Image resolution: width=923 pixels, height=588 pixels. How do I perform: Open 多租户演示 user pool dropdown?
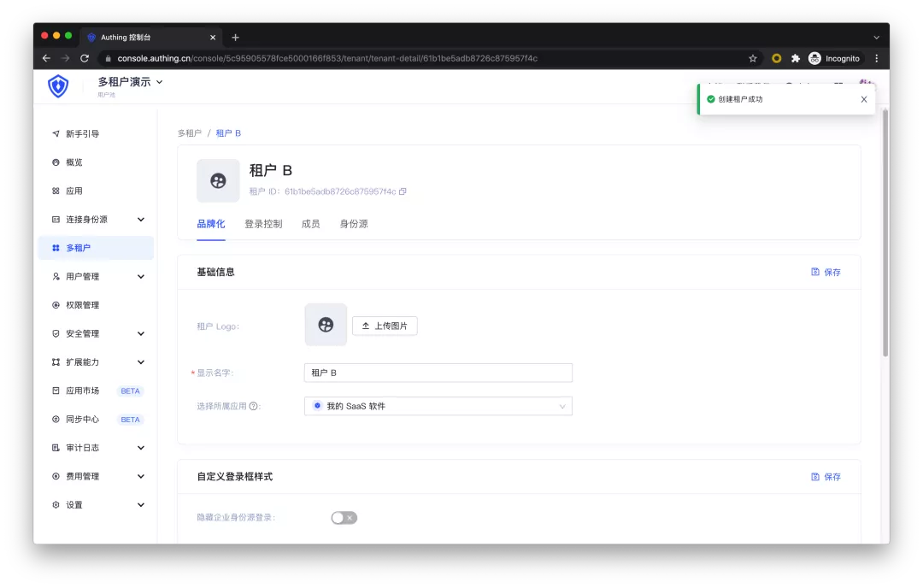coord(130,82)
